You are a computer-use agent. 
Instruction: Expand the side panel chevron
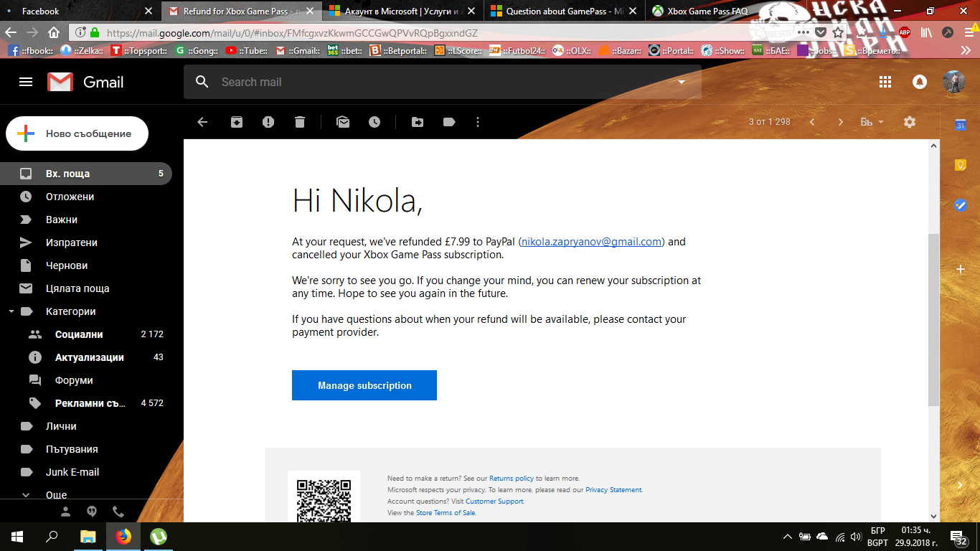click(960, 485)
